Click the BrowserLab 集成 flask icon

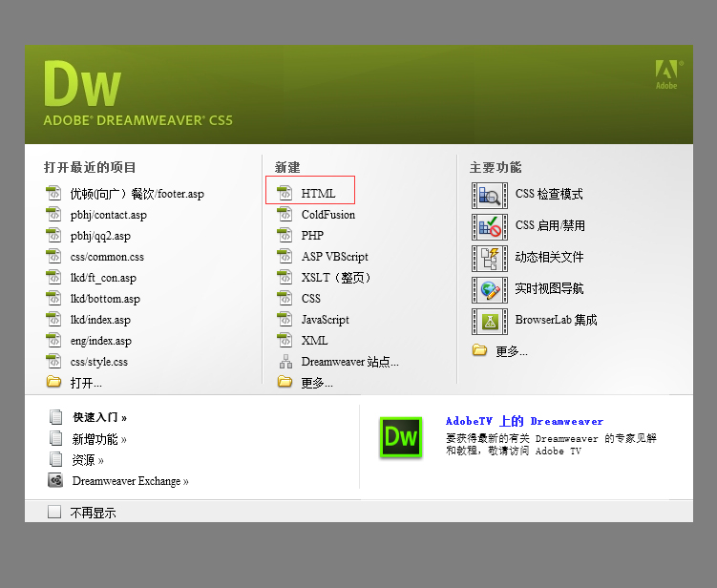coord(489,321)
